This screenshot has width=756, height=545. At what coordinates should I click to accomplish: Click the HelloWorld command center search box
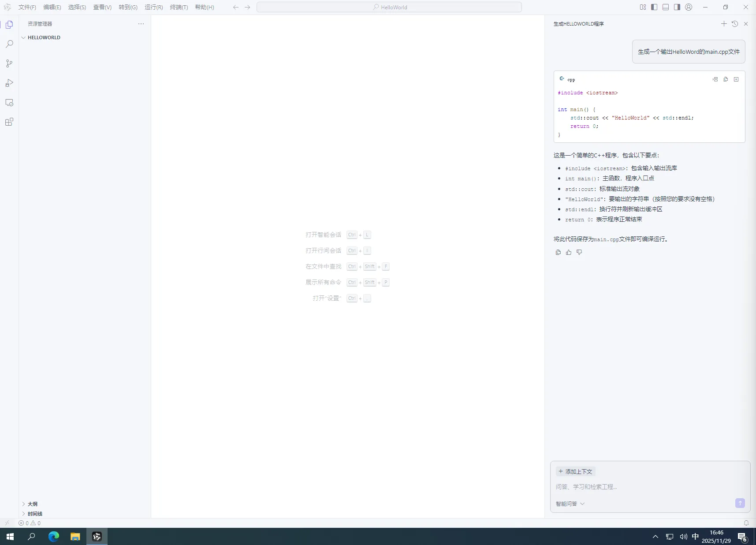coord(389,7)
